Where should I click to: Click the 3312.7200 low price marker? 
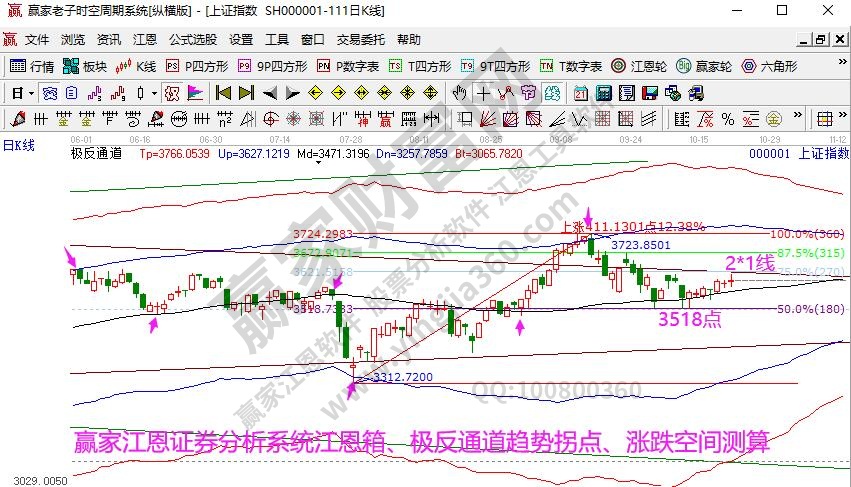click(x=400, y=378)
